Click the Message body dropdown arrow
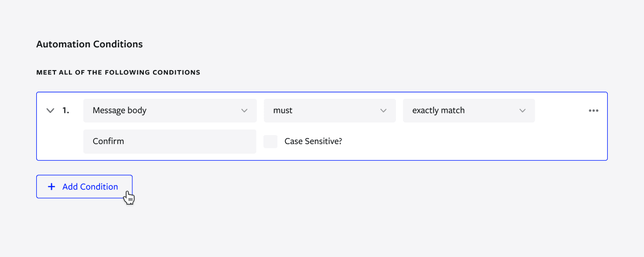This screenshot has width=644, height=257. (x=245, y=110)
